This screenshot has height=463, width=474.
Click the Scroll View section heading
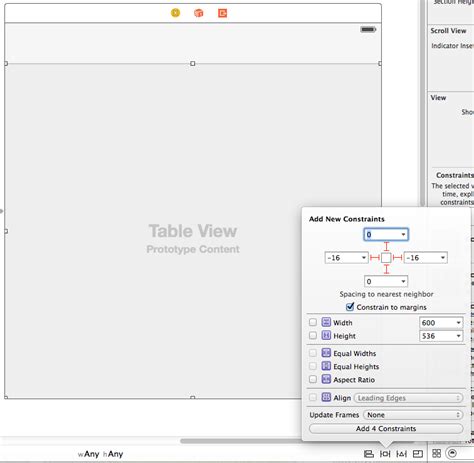click(x=448, y=31)
